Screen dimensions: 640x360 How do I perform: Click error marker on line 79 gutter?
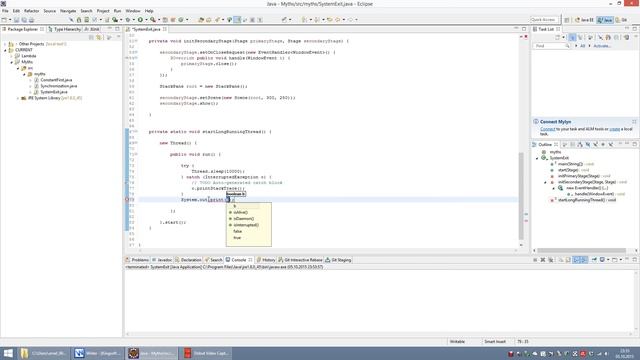point(127,200)
